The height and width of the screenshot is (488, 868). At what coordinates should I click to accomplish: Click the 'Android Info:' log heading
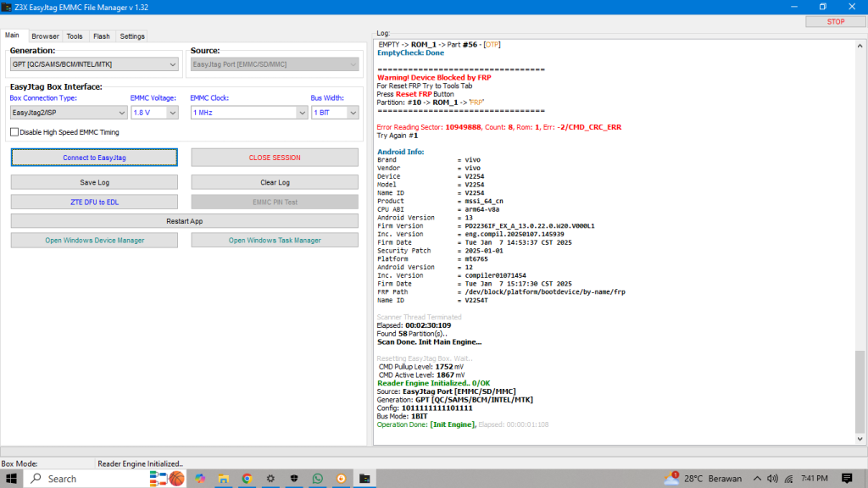[x=400, y=152]
